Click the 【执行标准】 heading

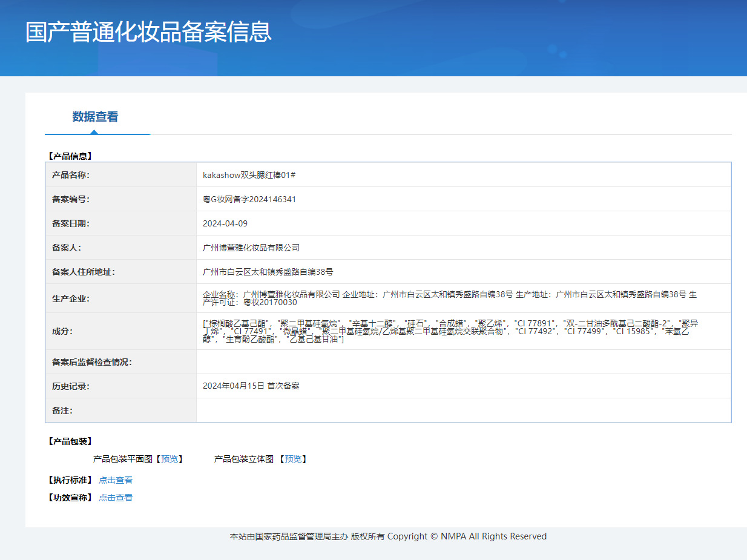[x=70, y=480]
